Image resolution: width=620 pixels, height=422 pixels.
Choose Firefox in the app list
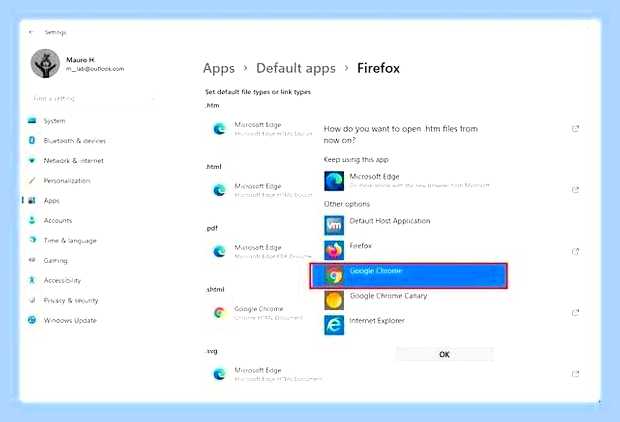coord(408,250)
